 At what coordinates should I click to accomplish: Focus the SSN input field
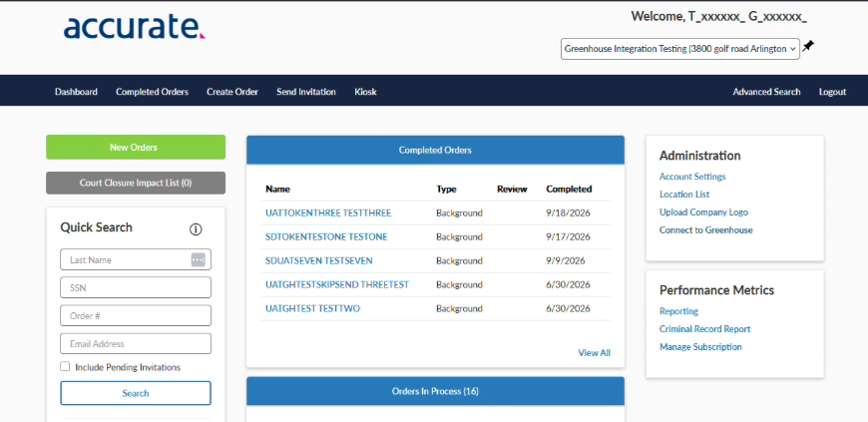coord(136,288)
